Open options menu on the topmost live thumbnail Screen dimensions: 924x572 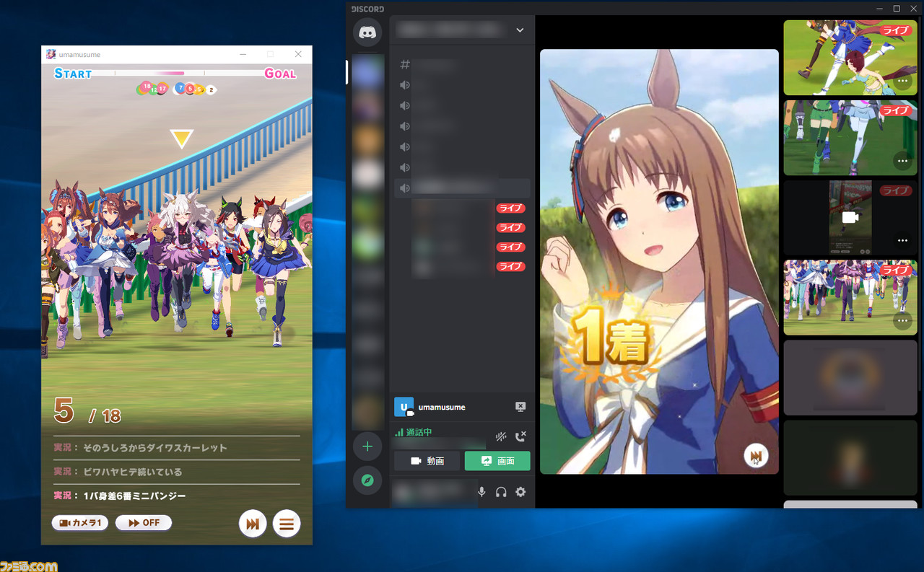[902, 81]
